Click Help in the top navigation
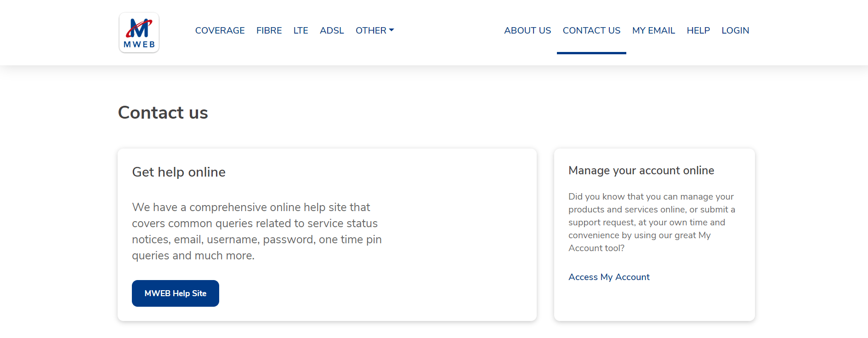 pyautogui.click(x=698, y=30)
